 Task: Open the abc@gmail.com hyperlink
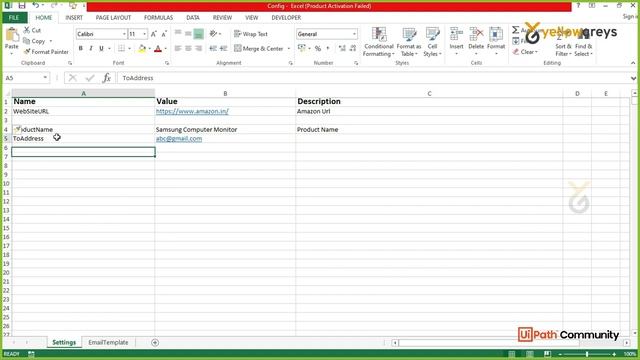coord(179,138)
